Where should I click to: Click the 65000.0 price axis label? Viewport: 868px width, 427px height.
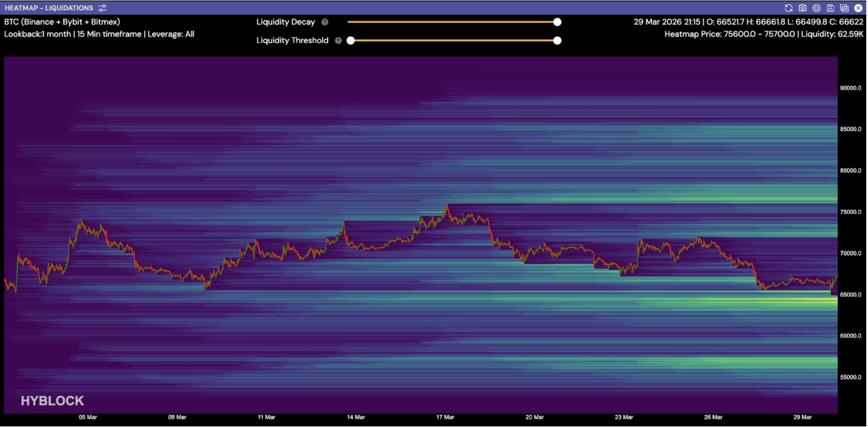coord(851,295)
